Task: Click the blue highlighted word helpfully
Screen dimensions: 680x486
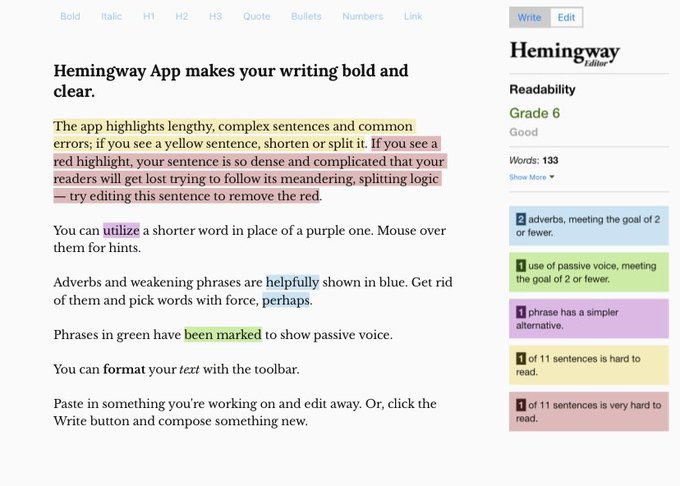Action: [292, 282]
